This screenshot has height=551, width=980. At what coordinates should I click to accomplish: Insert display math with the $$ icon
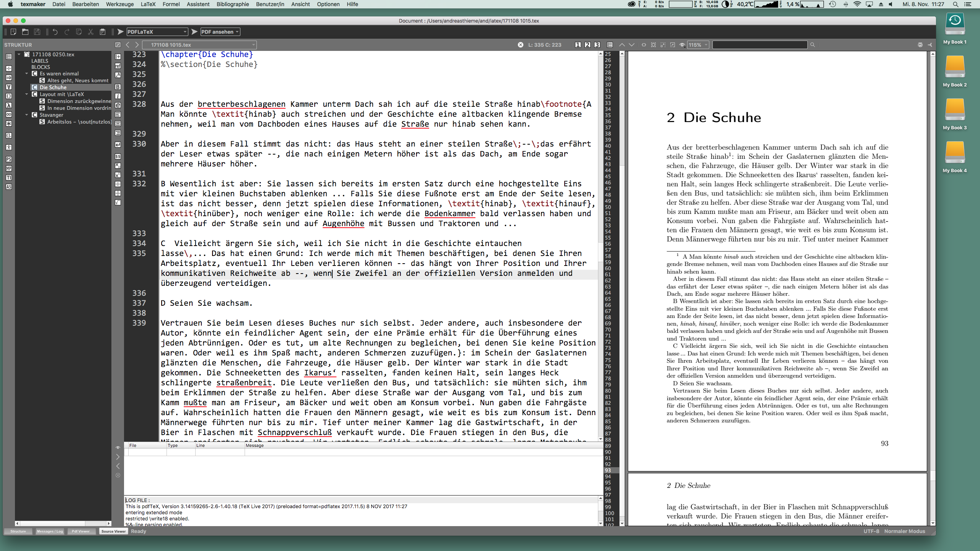click(118, 156)
